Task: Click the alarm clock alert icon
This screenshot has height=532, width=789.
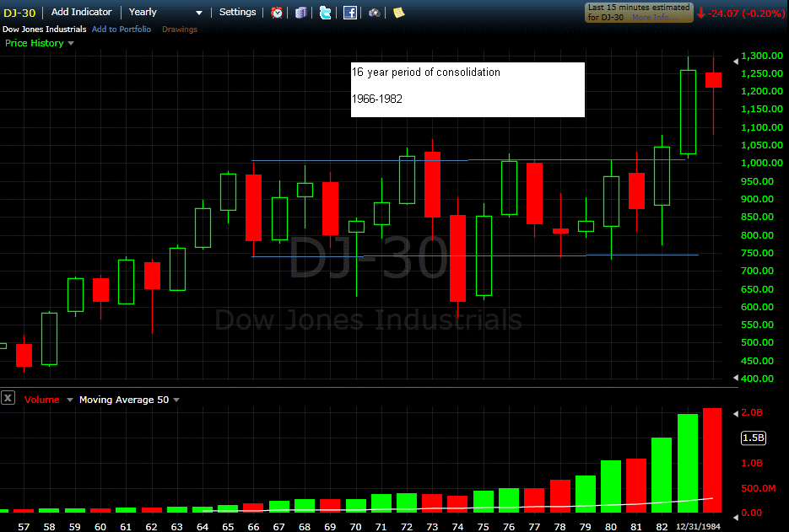Action: 277,13
